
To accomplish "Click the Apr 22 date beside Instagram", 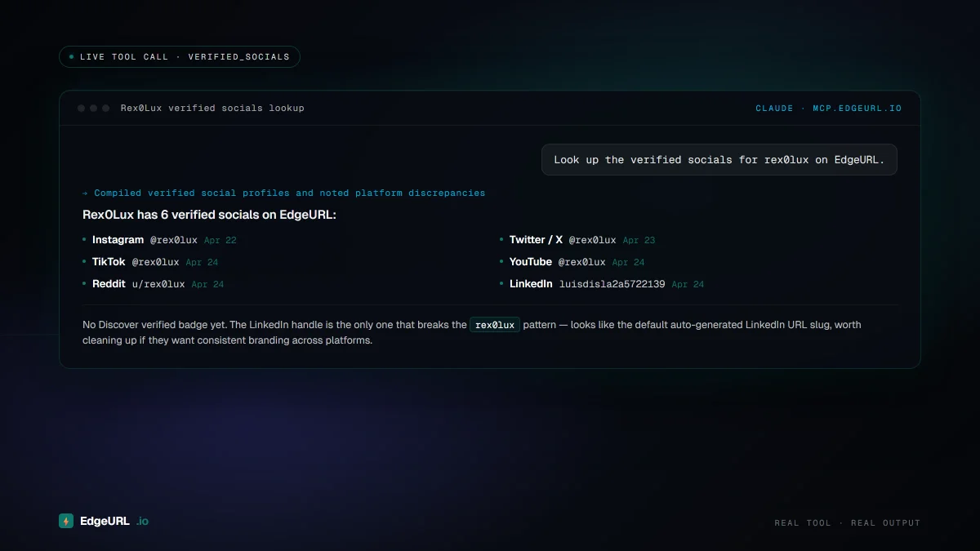I will point(220,241).
